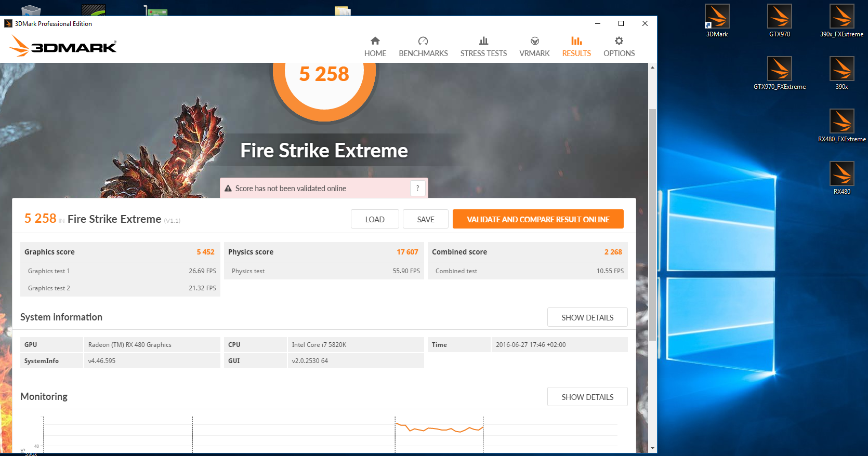Screen dimensions: 868x456
Task: Show details for Monitoring
Action: 587,397
